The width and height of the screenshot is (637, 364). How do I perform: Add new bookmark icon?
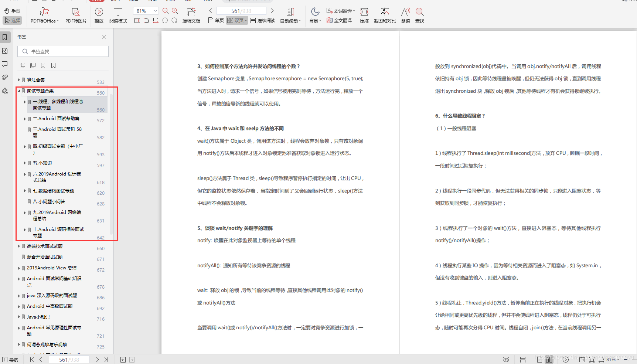(x=43, y=65)
